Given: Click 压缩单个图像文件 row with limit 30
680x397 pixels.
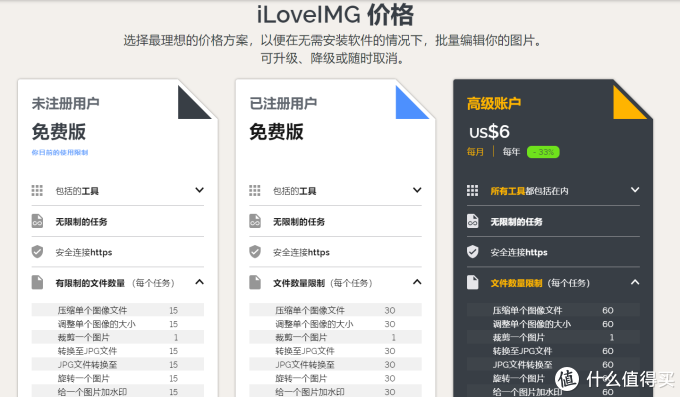Looking at the screenshot, I should coord(335,310).
